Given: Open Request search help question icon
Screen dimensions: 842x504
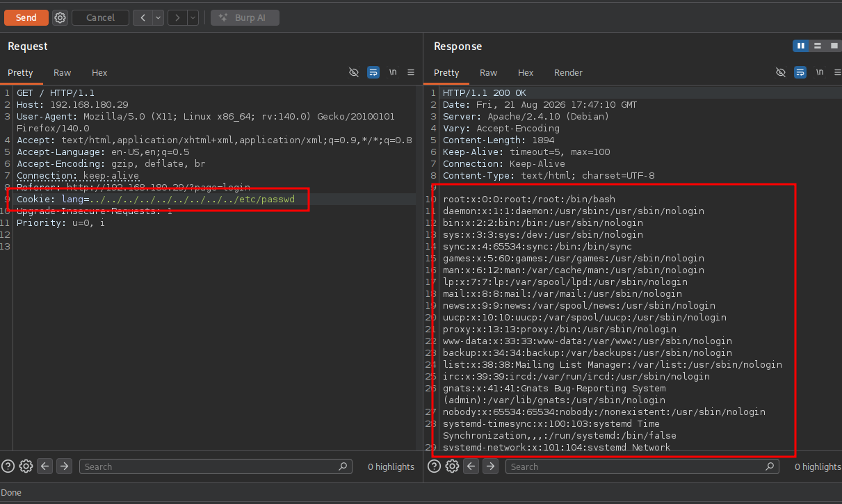Looking at the screenshot, I should (x=8, y=466).
